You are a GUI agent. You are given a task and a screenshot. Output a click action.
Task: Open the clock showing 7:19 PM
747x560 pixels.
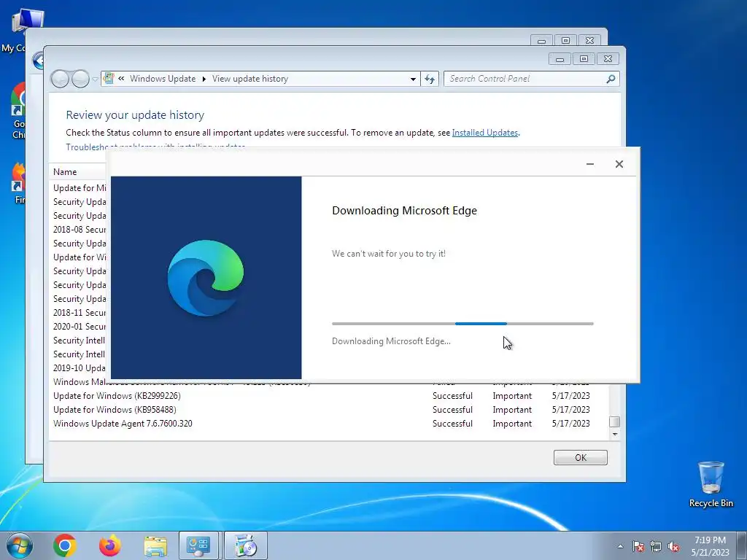click(x=710, y=545)
